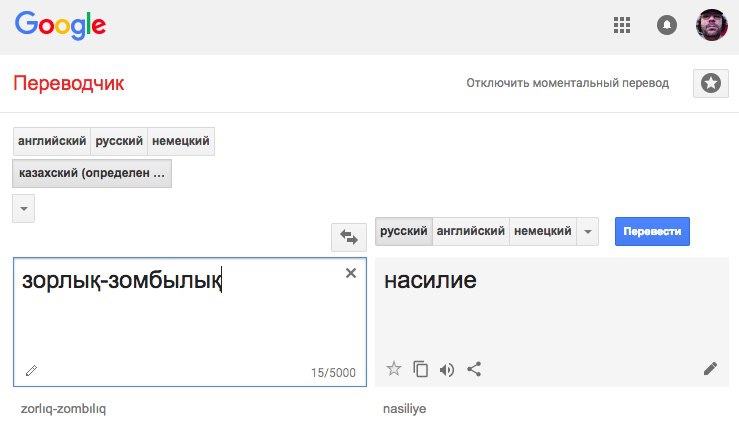Share the translation
This screenshot has height=425, width=739.
coord(474,369)
